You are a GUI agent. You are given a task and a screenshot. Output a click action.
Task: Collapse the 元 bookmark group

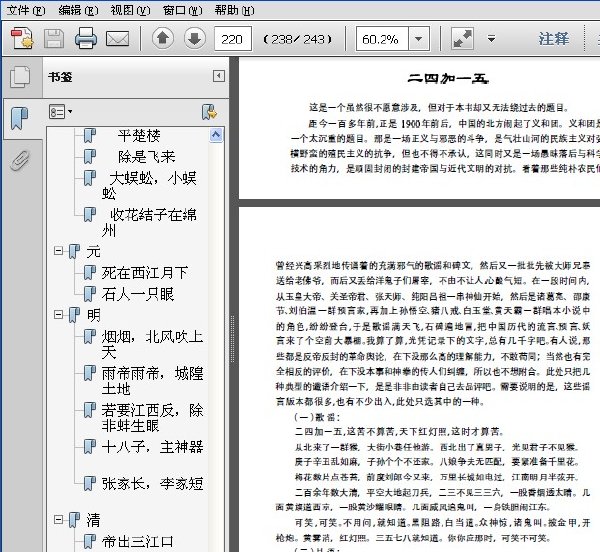point(59,251)
